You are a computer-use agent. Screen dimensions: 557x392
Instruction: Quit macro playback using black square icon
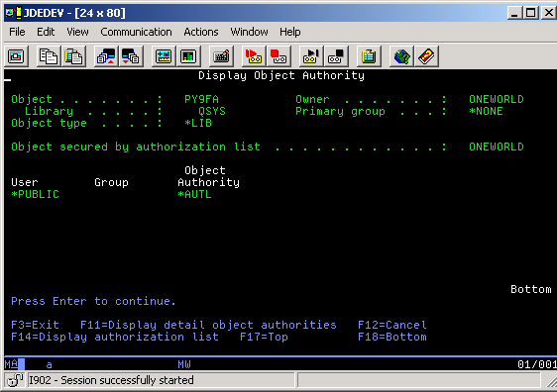(x=336, y=56)
